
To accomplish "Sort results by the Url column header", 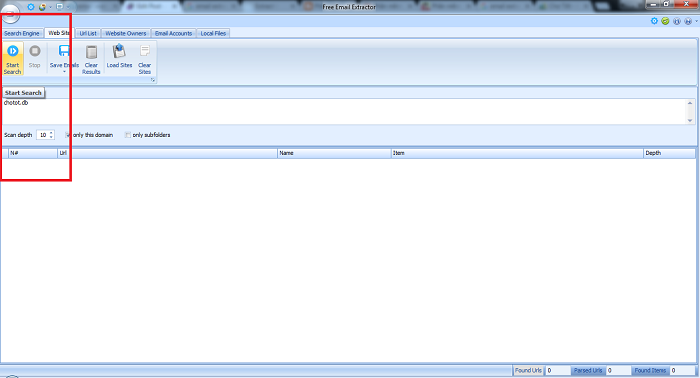I will pyautogui.click(x=167, y=153).
